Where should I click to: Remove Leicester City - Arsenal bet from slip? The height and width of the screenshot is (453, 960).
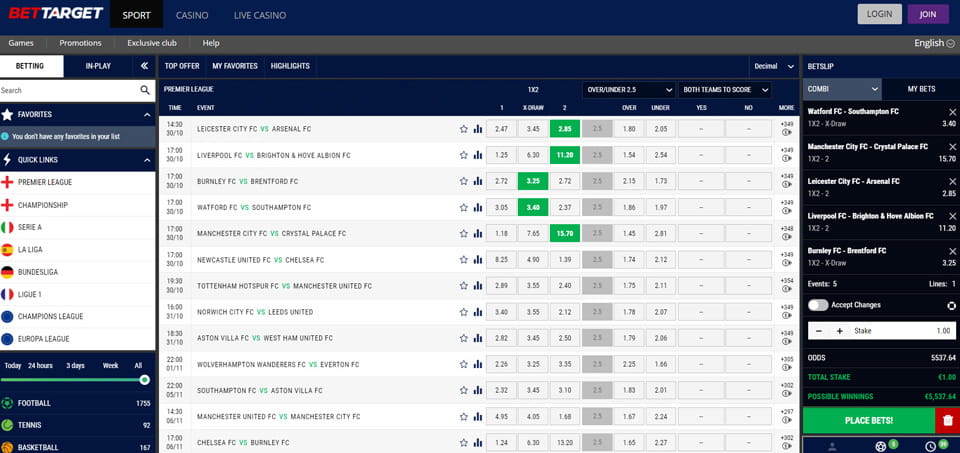coord(952,182)
